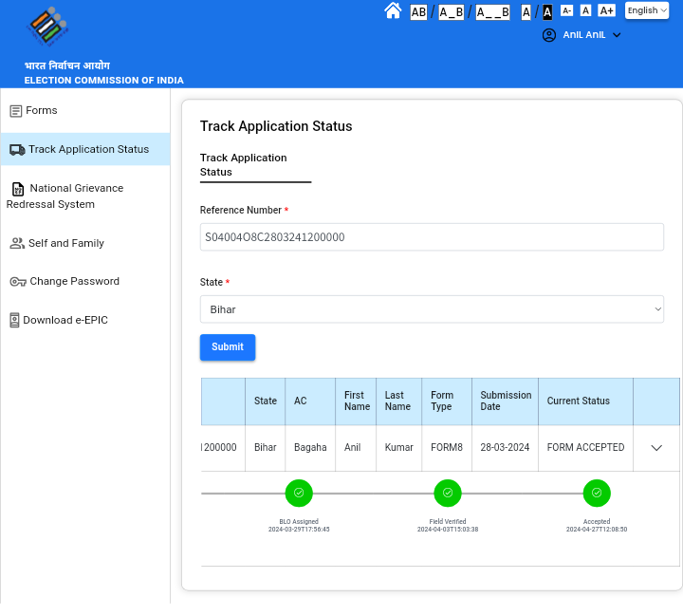Click the Self and Family people icon
The height and width of the screenshot is (616, 683).
click(x=17, y=243)
